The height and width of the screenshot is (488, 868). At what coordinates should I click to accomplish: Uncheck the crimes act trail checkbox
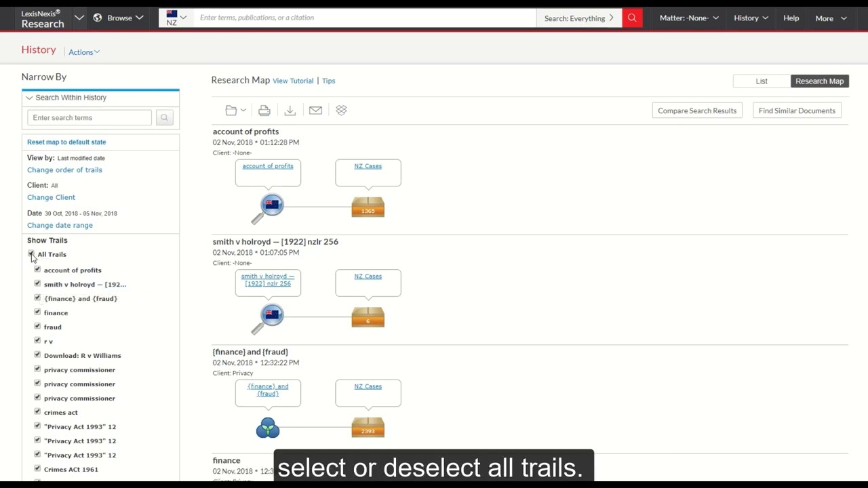[37, 411]
